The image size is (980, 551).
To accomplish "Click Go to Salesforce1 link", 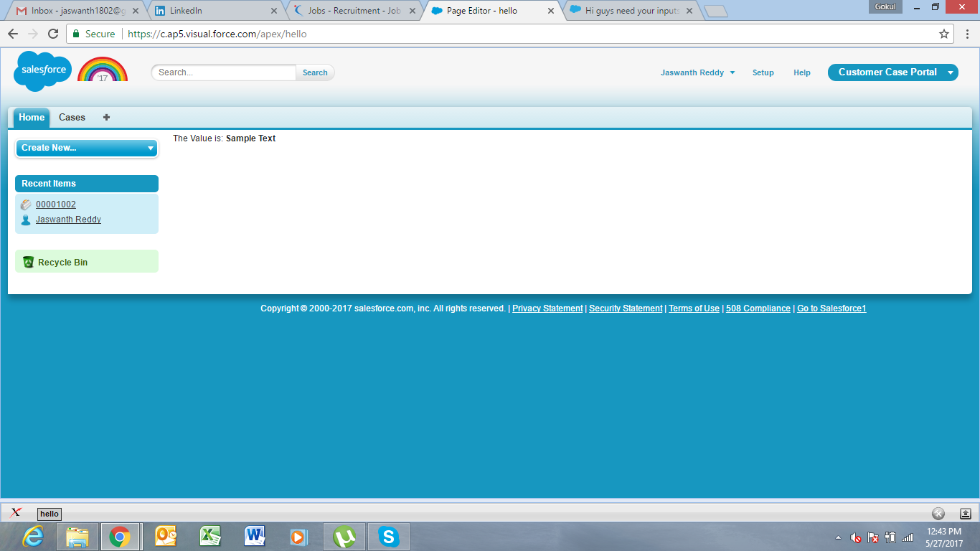I will point(831,309).
